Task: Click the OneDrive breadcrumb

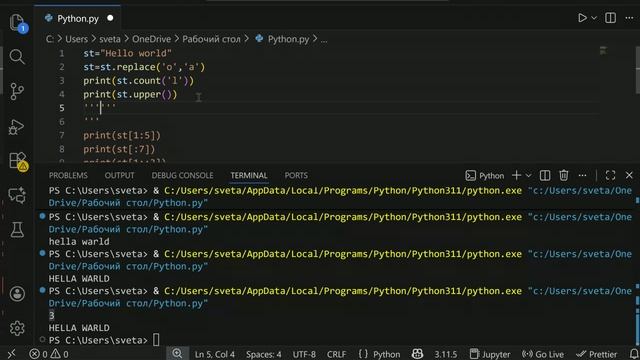Action: (151, 39)
